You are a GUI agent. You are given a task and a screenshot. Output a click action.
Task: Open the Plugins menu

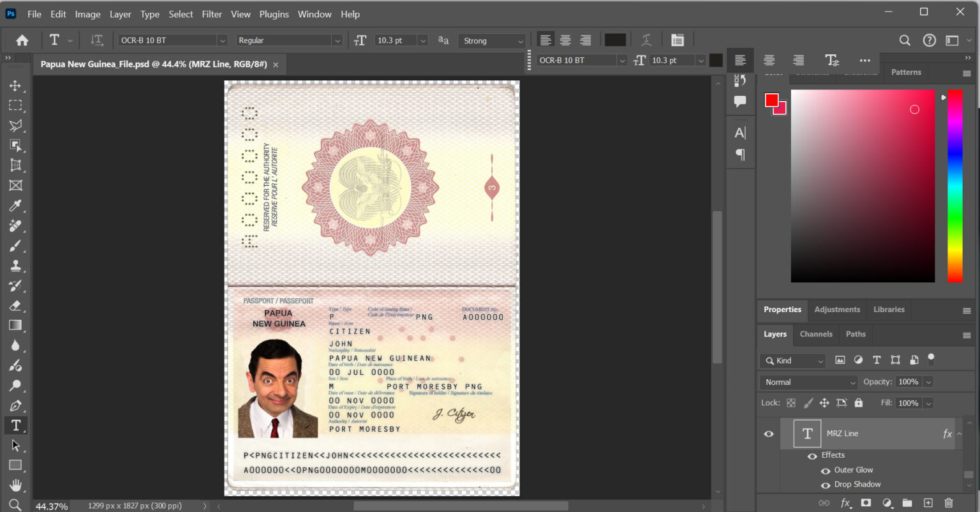(274, 14)
